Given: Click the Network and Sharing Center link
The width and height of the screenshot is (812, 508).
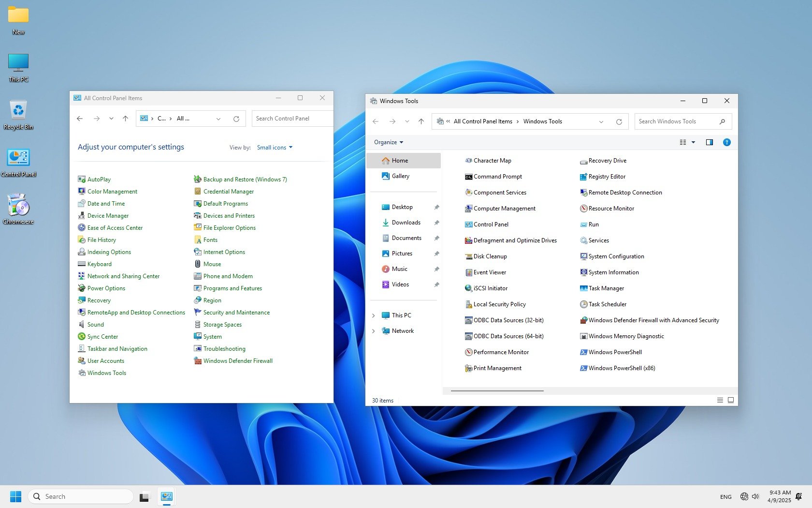Looking at the screenshot, I should [123, 276].
